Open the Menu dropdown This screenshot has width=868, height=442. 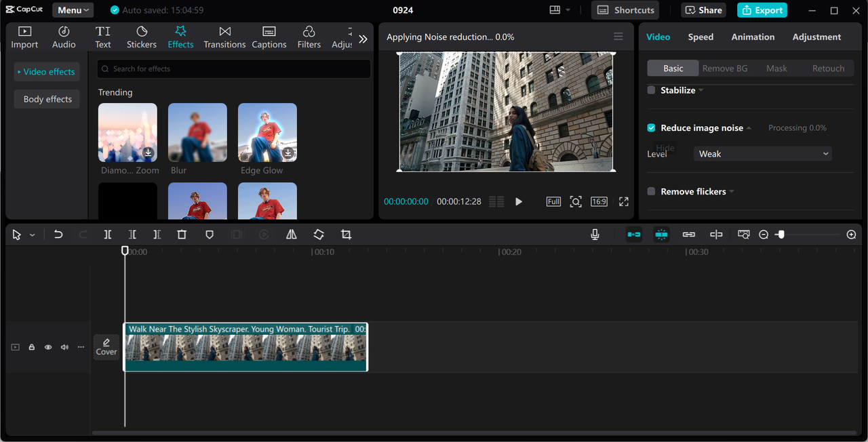(73, 10)
